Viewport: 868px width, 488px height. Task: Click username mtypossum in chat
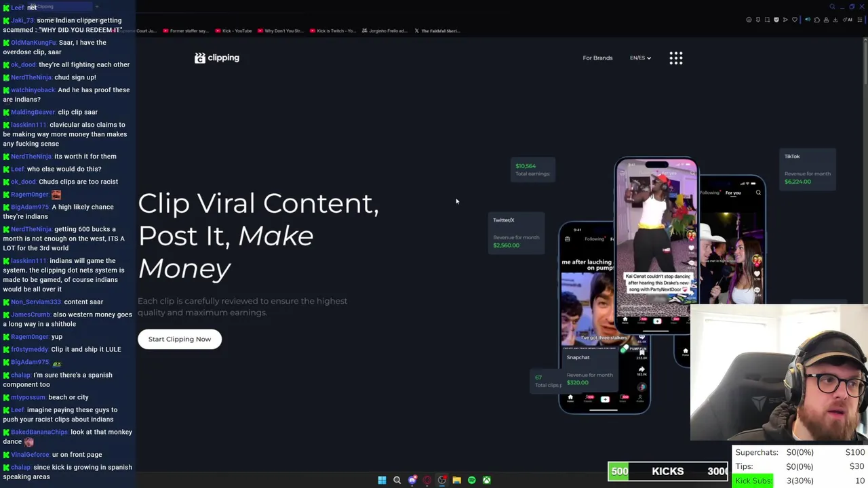click(x=28, y=397)
